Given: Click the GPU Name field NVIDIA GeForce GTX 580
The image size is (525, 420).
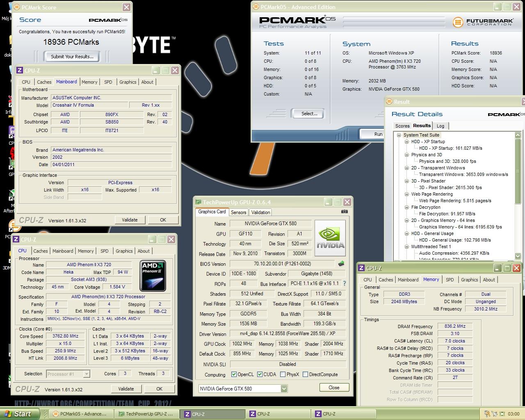Looking at the screenshot, I should click(270, 224).
